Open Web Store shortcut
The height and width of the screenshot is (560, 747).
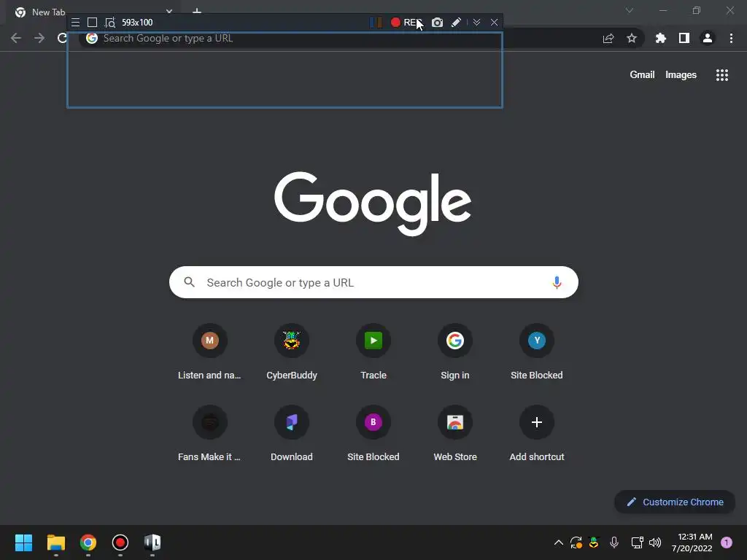(455, 434)
